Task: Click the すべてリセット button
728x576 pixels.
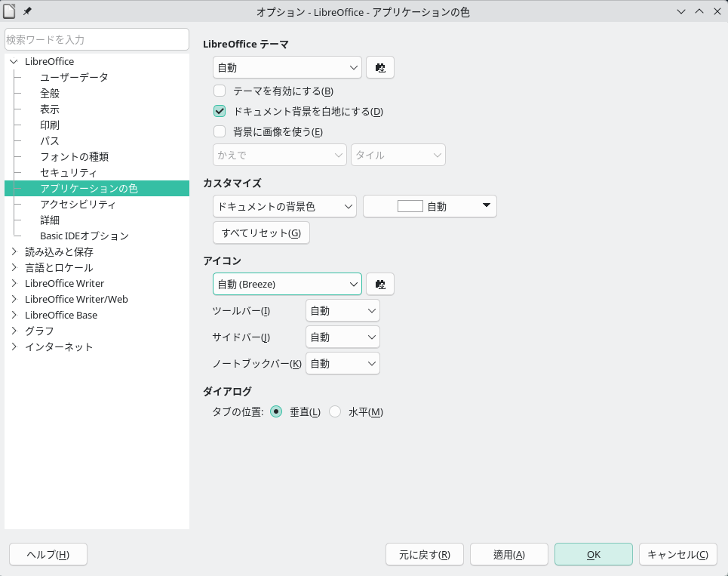Action: tap(261, 233)
